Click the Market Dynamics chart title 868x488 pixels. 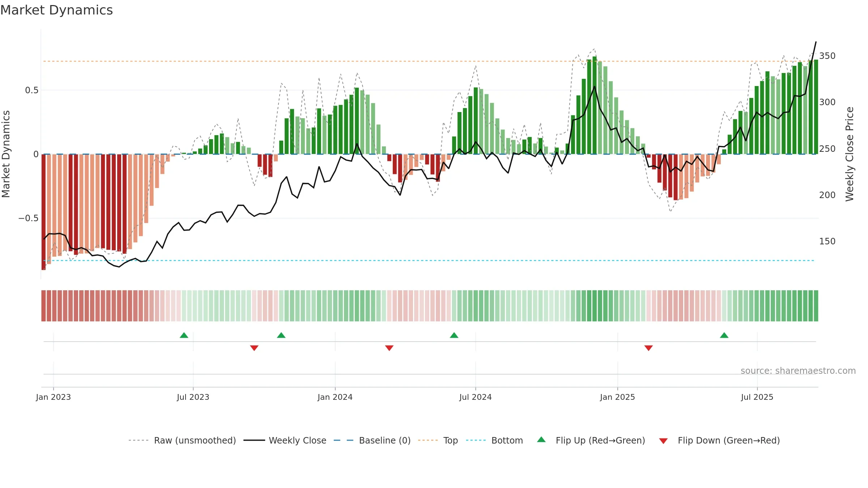pos(57,10)
